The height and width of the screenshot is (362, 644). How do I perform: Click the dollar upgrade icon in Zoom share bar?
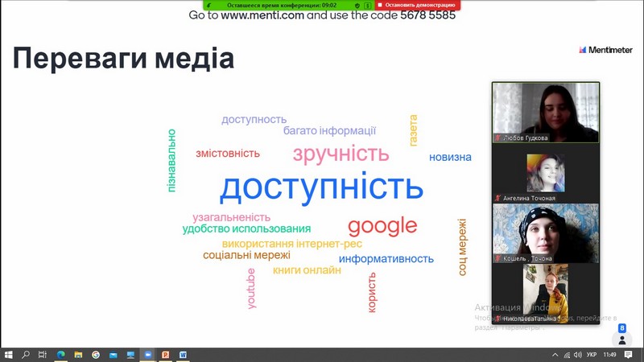[x=368, y=6]
